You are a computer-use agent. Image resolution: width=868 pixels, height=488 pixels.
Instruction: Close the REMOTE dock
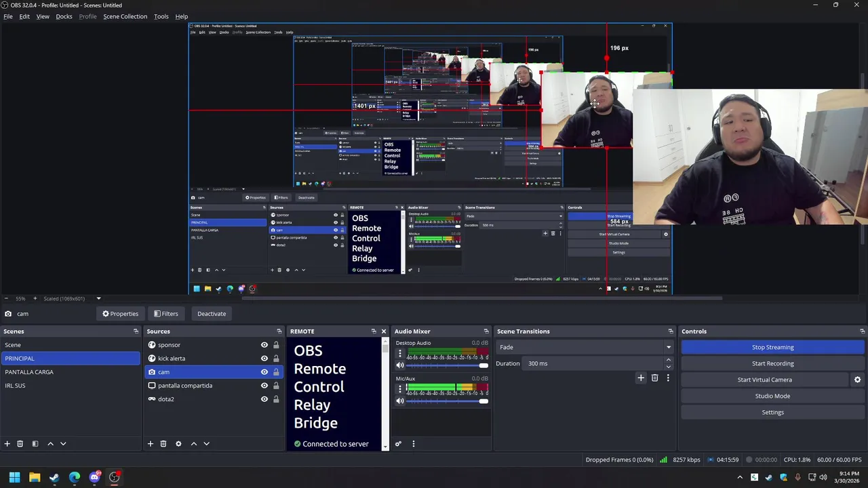coord(384,331)
